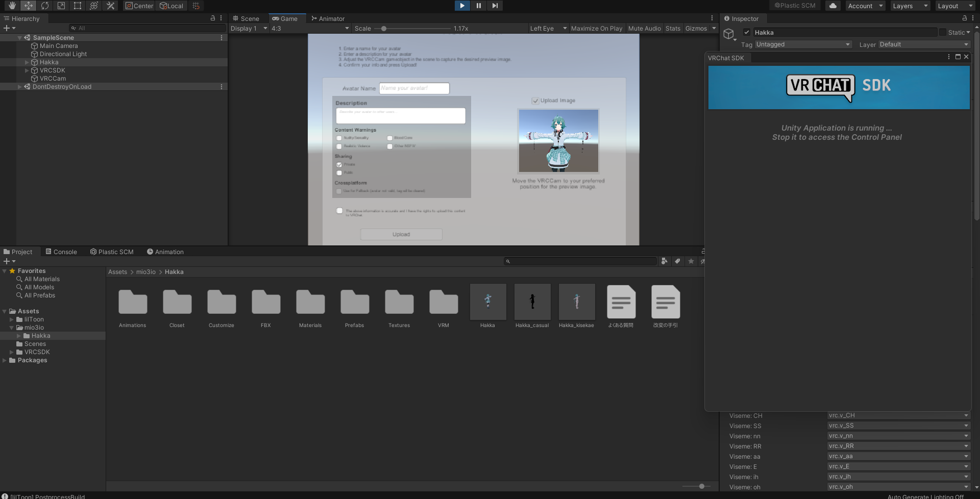The height and width of the screenshot is (499, 980).
Task: Click the Step button
Action: 495,6
